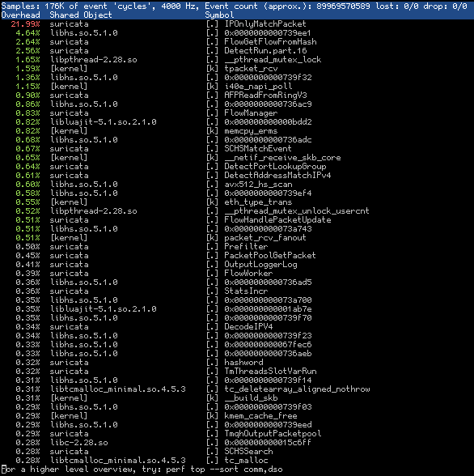Viewport: 474px width, 476px height.
Task: Select the IPOnlyMatchPacket symbol row
Action: pyautogui.click(x=237, y=24)
